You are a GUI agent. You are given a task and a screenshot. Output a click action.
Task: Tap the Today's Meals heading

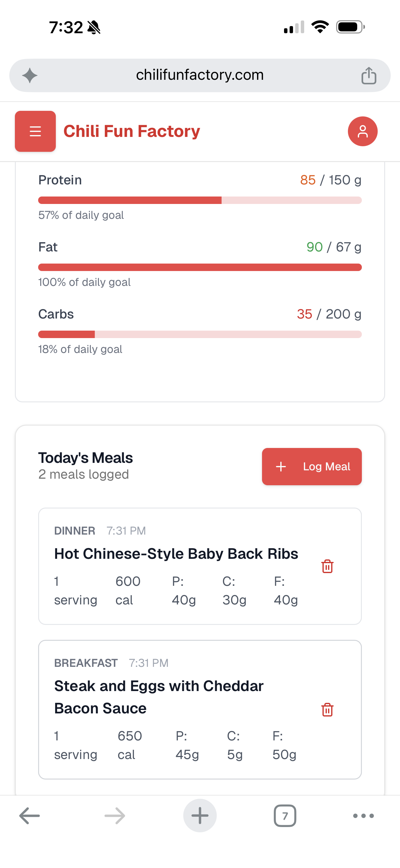pos(86,458)
